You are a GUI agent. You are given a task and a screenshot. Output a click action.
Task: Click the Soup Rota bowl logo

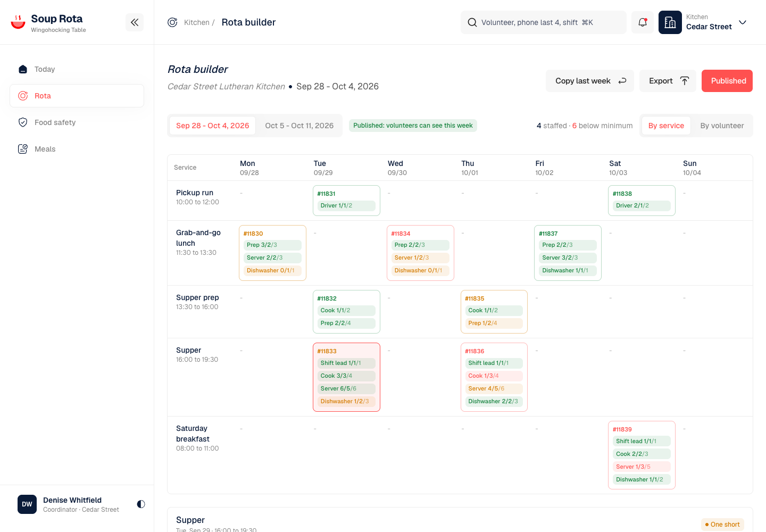coord(18,22)
